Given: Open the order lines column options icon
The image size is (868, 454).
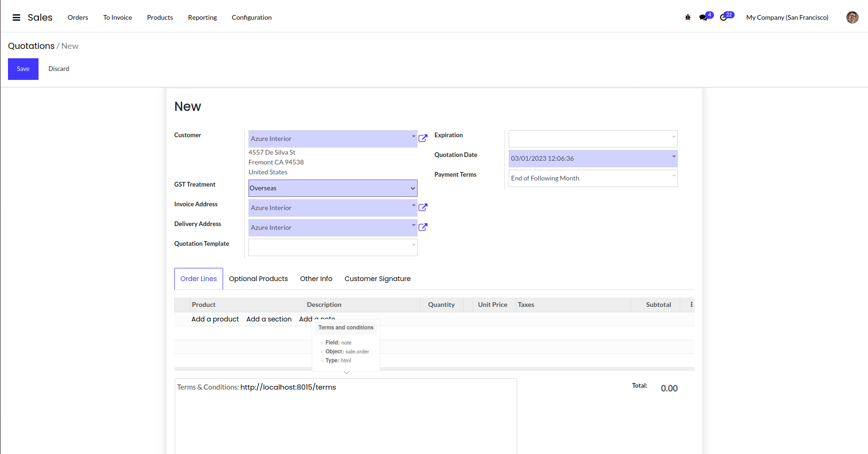Looking at the screenshot, I should pyautogui.click(x=691, y=305).
